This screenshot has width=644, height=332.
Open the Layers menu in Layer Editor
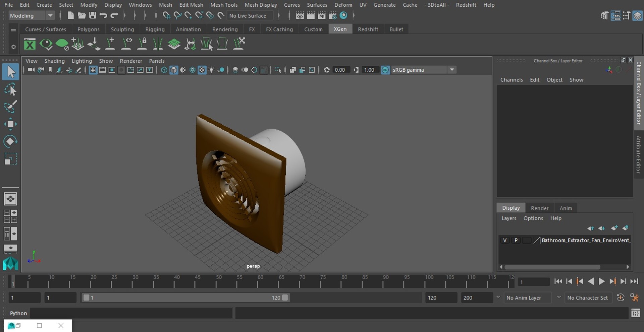[x=509, y=218]
